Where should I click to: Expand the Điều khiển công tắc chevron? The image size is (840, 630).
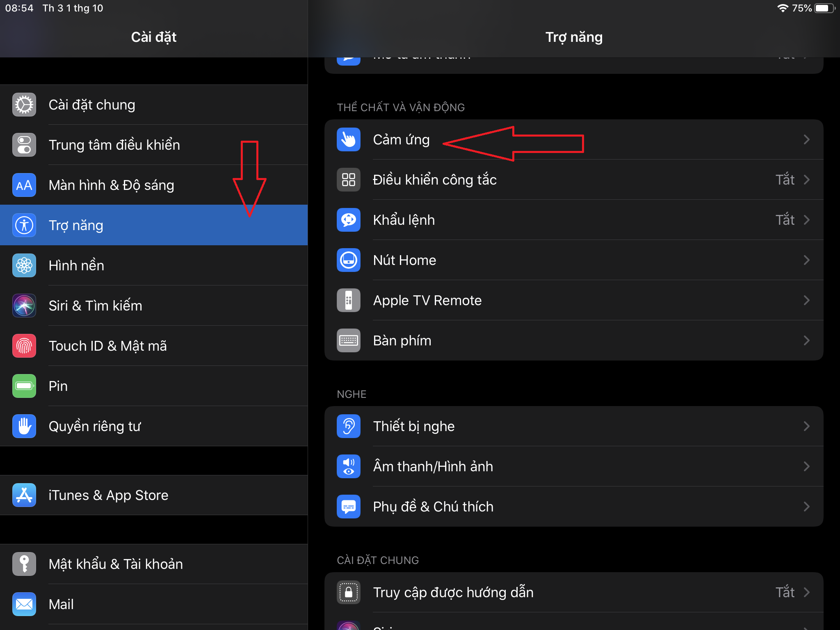806,180
